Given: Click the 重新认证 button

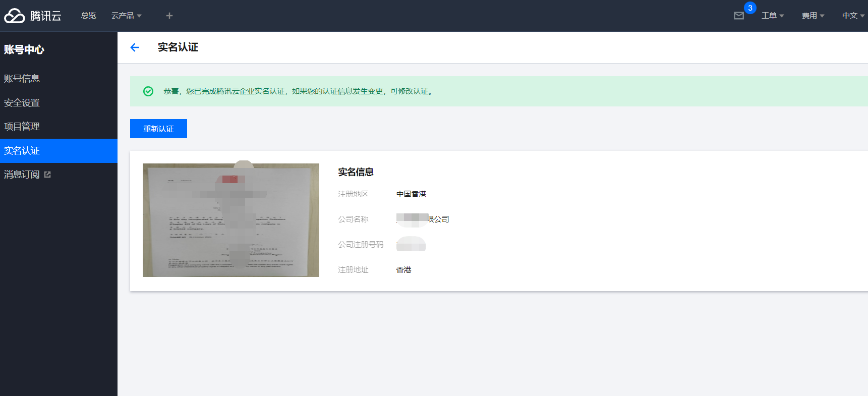Looking at the screenshot, I should click(158, 129).
